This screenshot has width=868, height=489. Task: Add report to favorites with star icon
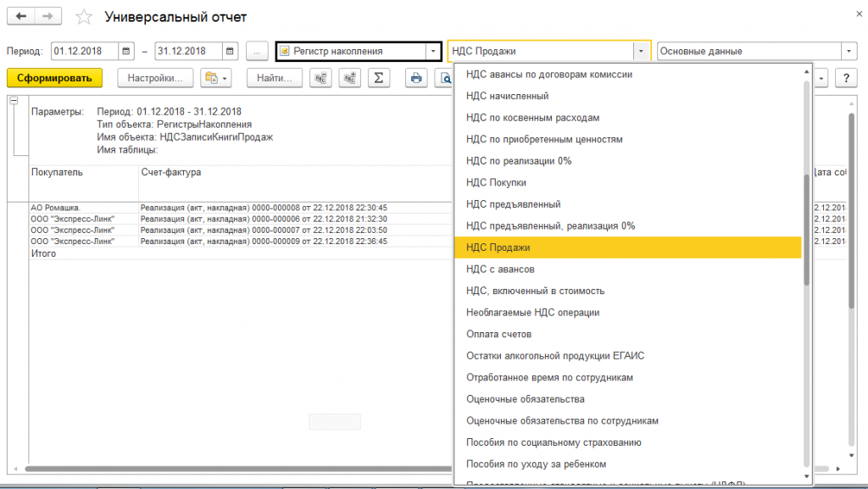pos(83,18)
